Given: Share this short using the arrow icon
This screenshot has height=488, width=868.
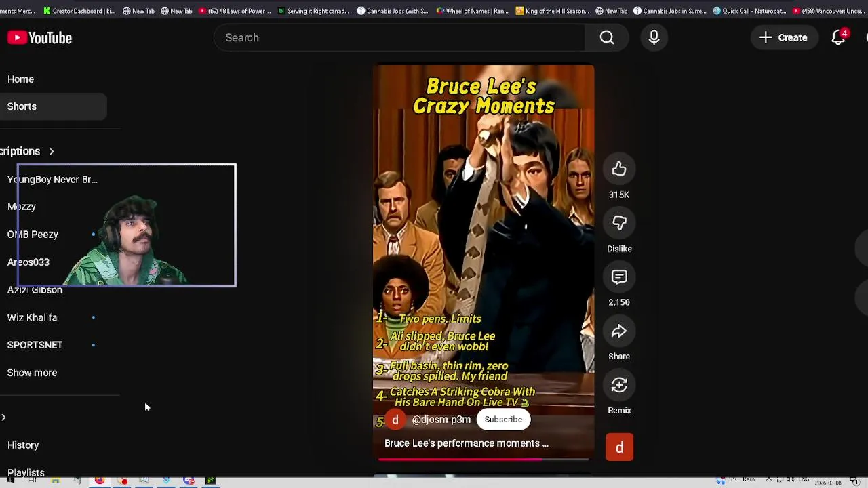Looking at the screenshot, I should (x=619, y=331).
